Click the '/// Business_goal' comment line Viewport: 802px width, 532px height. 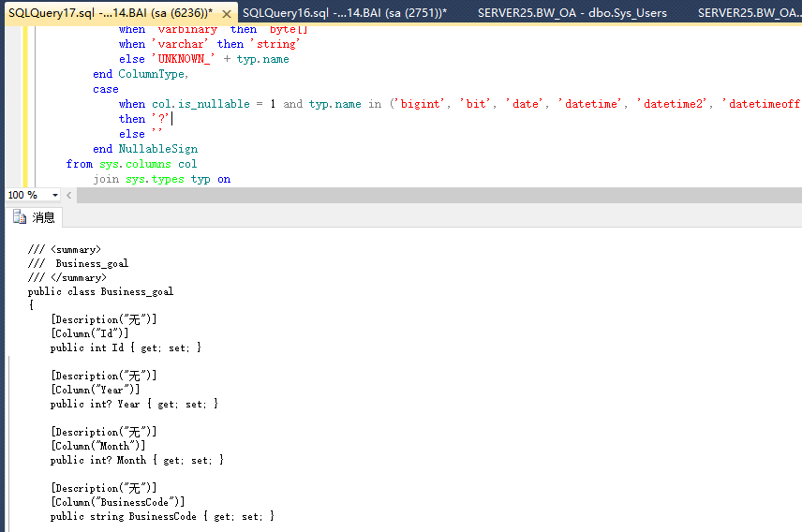click(x=78, y=263)
